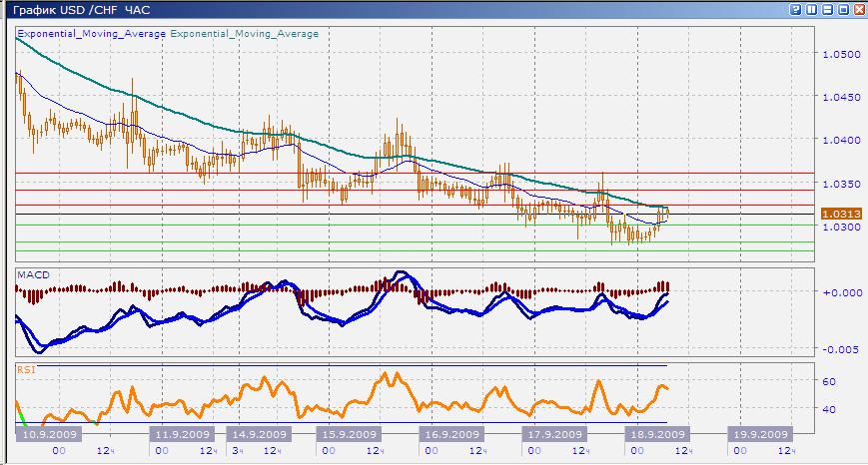Go to the 19.9.2009 date marker
The width and height of the screenshot is (868, 465).
757,435
